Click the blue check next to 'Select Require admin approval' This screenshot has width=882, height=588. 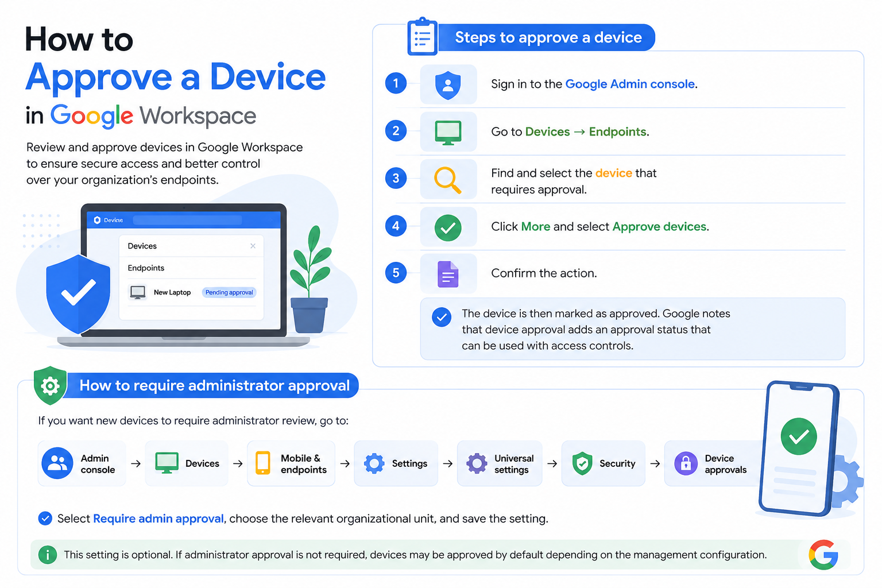pos(45,519)
